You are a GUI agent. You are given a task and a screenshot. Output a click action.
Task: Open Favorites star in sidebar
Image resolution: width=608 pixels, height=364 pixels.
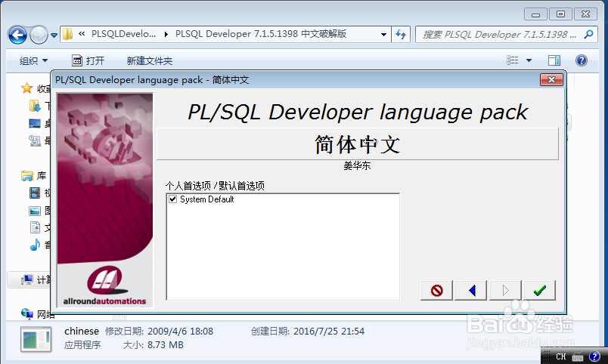(26, 88)
